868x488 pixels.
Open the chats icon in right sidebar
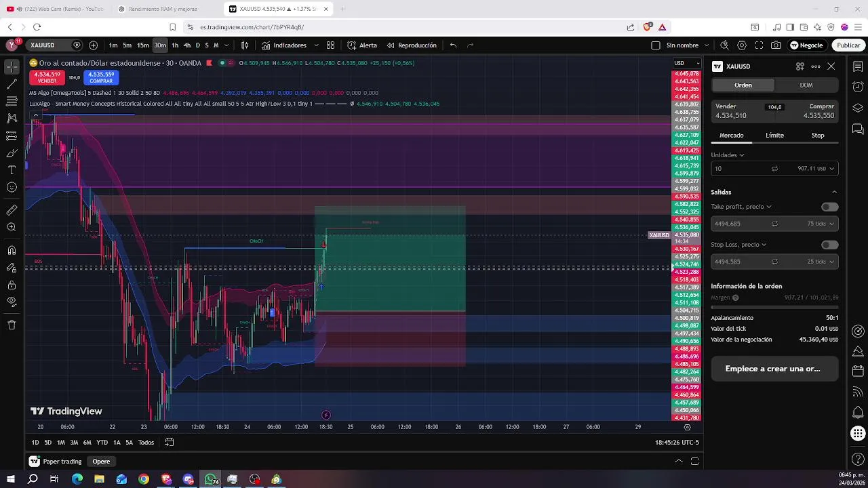coord(858,129)
